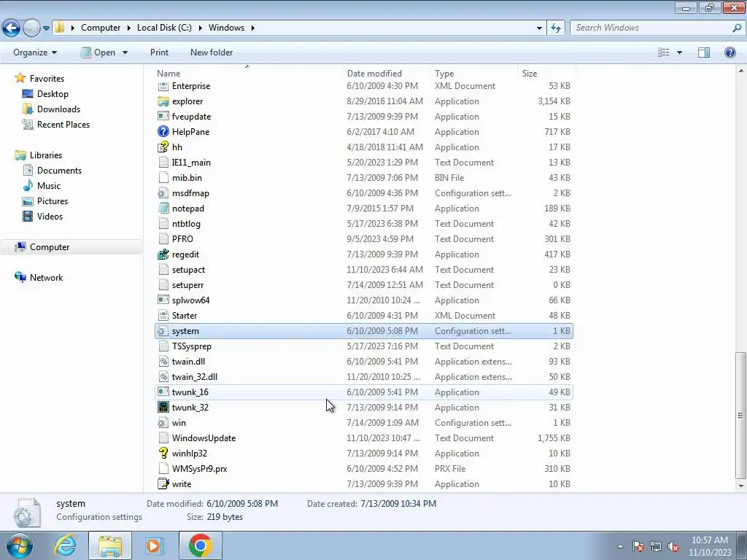Open the Organize menu

tap(35, 52)
